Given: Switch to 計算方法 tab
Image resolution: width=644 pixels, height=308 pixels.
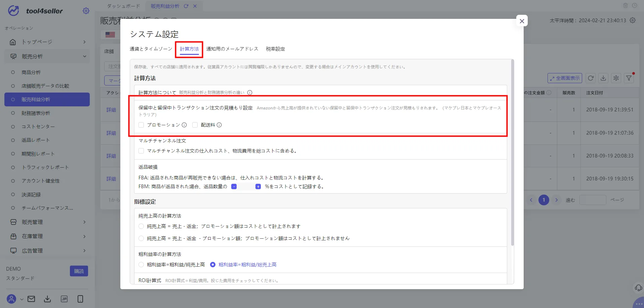Looking at the screenshot, I should [x=189, y=49].
